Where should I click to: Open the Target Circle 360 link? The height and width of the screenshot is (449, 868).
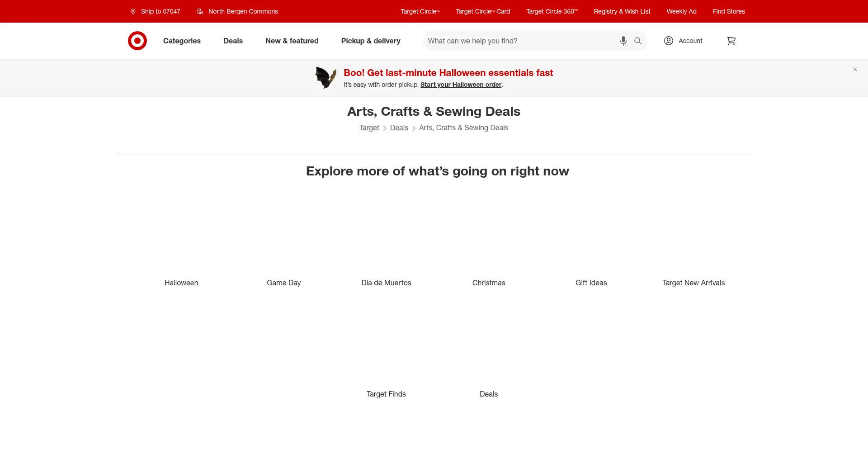(552, 11)
